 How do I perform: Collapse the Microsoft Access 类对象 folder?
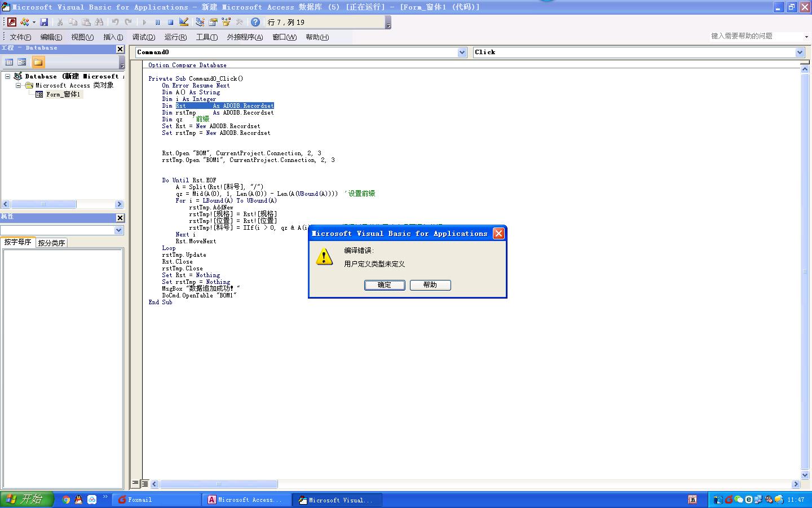click(19, 85)
